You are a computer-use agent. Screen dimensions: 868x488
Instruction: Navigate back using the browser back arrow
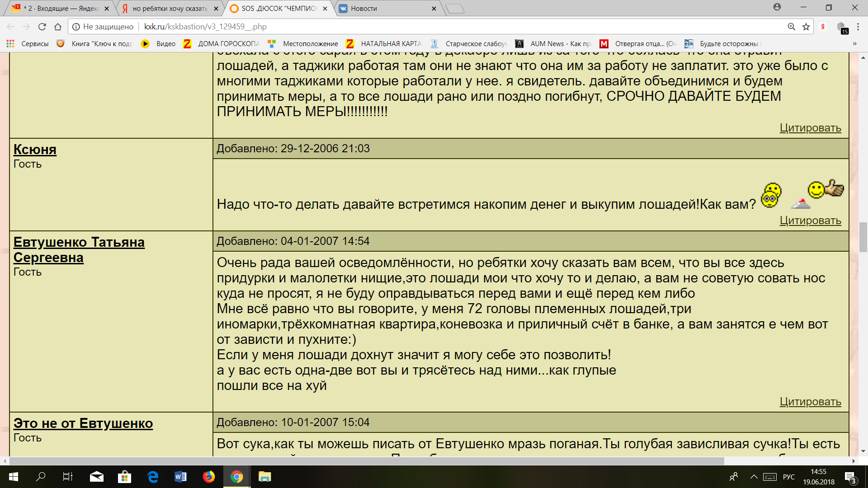tap(10, 27)
